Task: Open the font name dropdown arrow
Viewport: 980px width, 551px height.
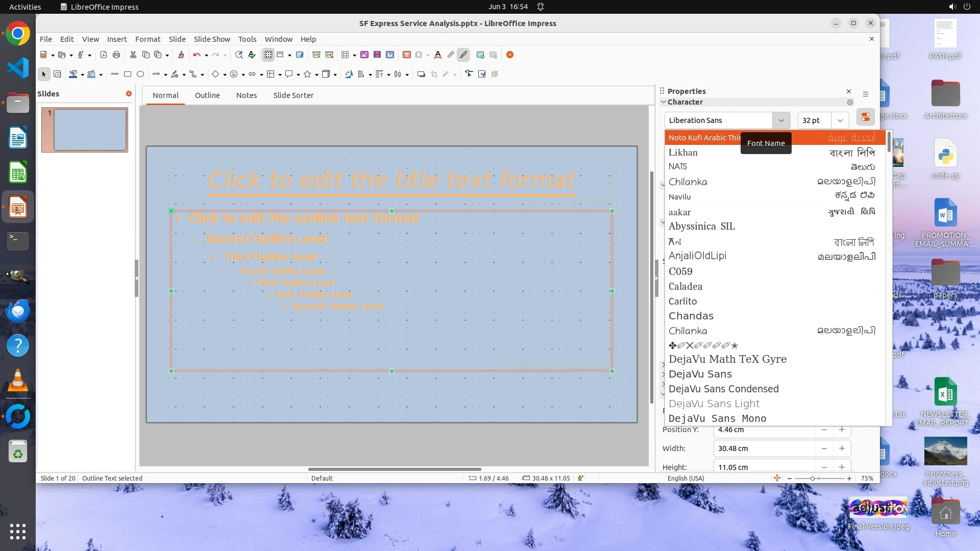Action: 781,120
